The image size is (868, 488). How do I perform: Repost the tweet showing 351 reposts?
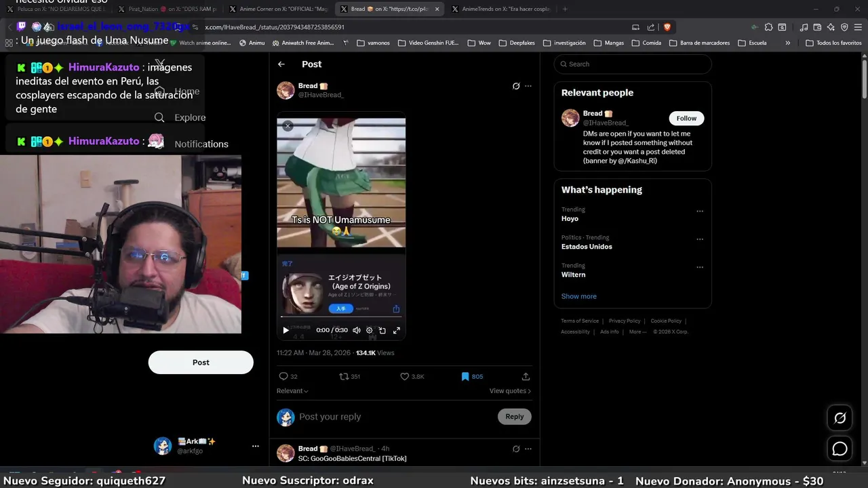tap(350, 377)
